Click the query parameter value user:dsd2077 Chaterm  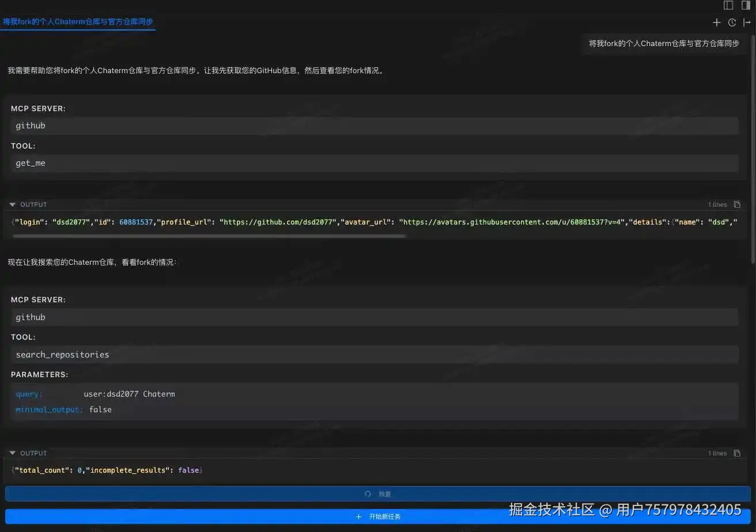[129, 394]
